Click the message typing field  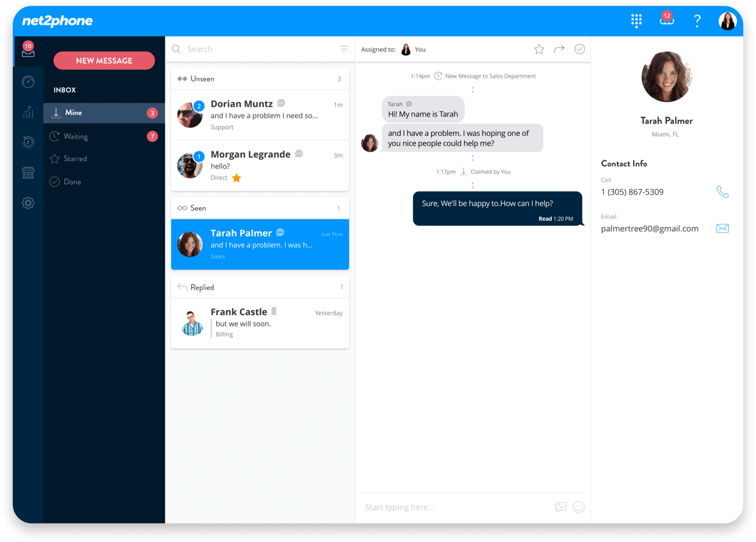(455, 507)
